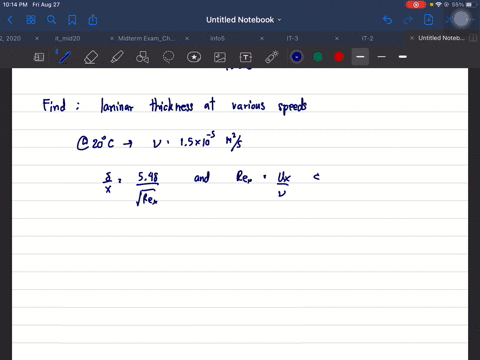The height and width of the screenshot is (360, 480).
Task: Tap the battery percentage in status bar
Action: 458,5
